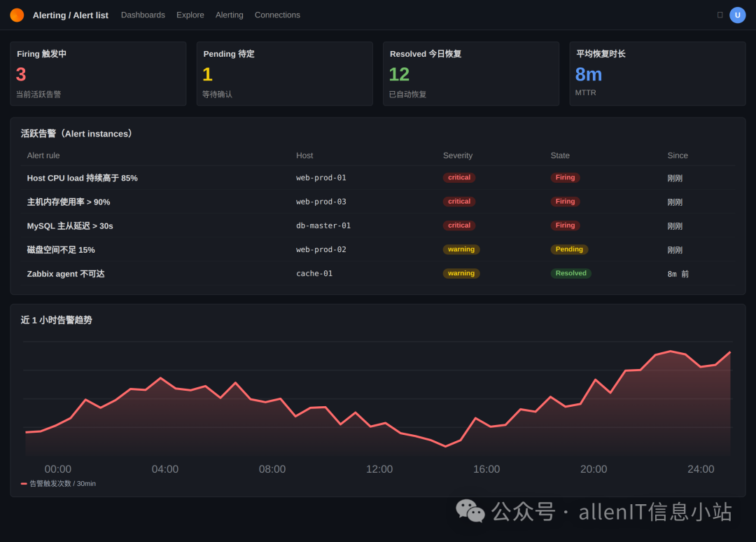Open the Dashboards nav item
Image resolution: width=756 pixels, height=542 pixels.
(x=143, y=15)
